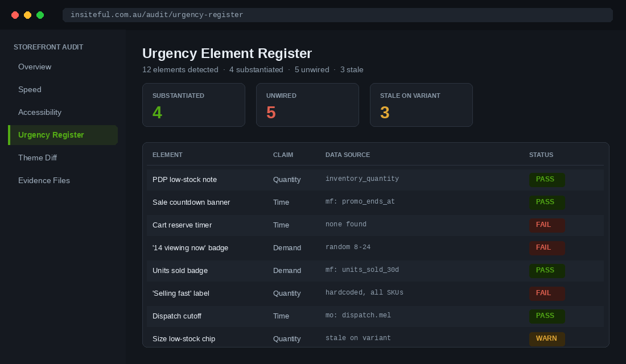The image size is (626, 364).
Task: Click the 'random 8-24' data source cell
Action: coord(348,247)
